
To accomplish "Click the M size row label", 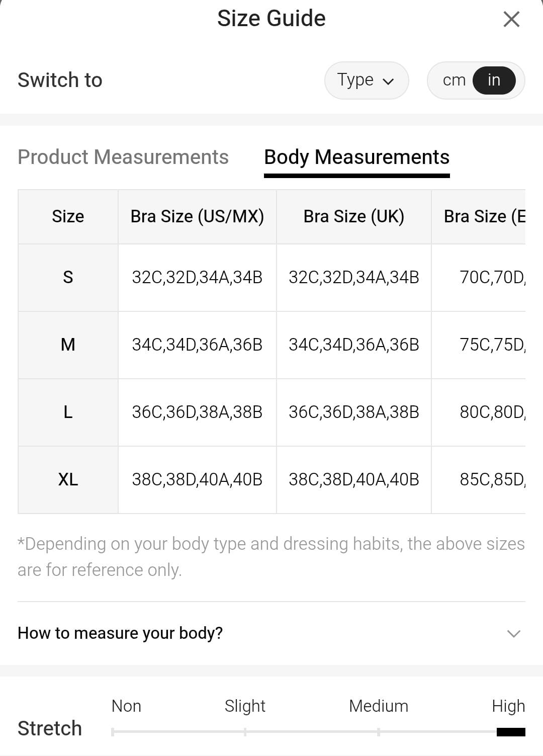I will coord(68,345).
